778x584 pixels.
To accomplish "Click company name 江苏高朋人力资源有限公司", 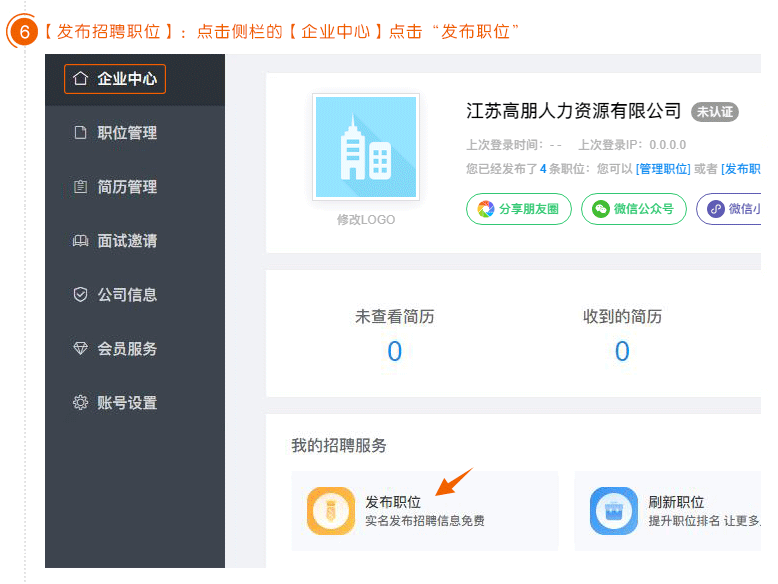I will click(x=574, y=111).
